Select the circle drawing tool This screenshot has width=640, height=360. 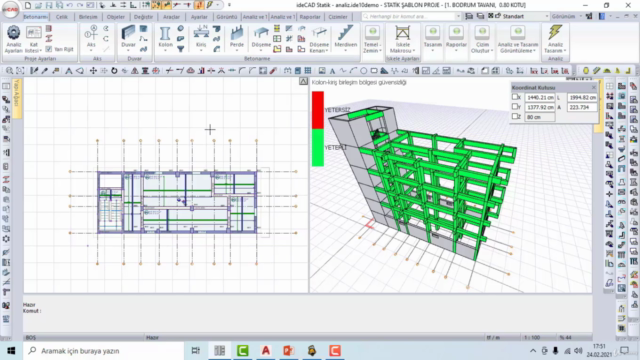[363, 71]
